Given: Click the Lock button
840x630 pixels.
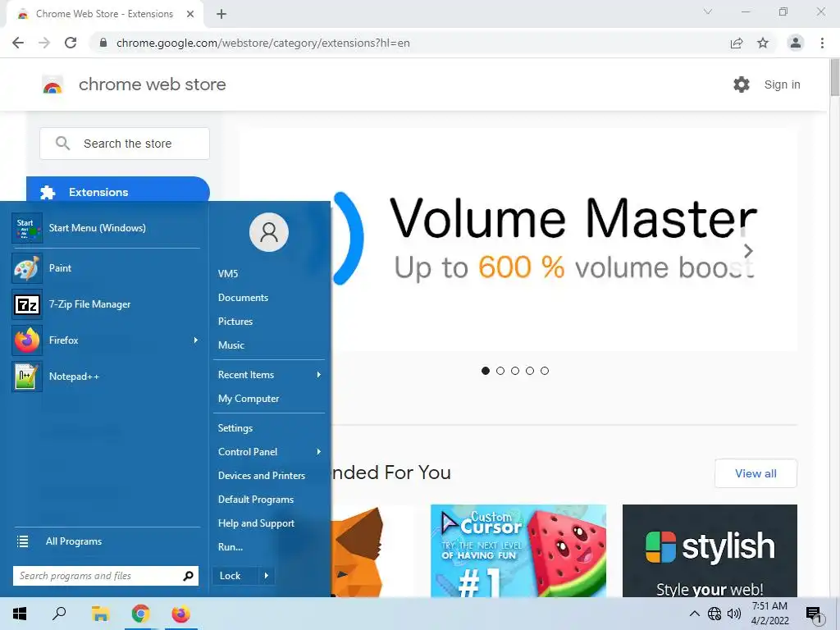Looking at the screenshot, I should [235, 576].
